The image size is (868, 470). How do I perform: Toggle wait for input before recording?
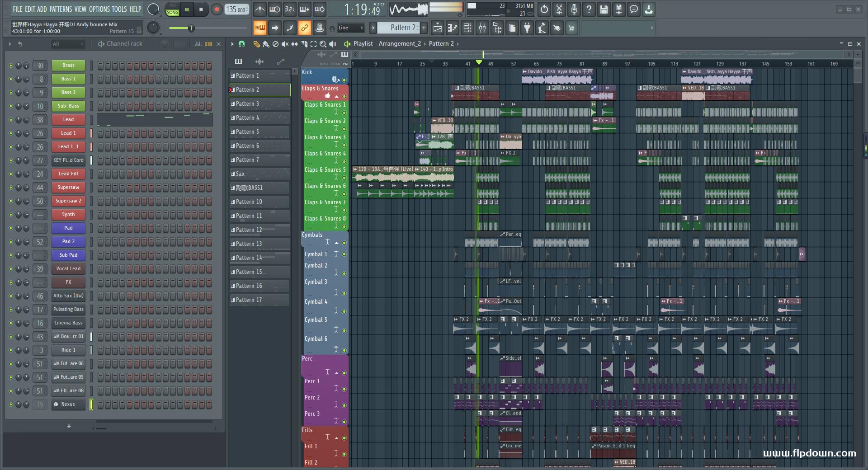click(274, 9)
